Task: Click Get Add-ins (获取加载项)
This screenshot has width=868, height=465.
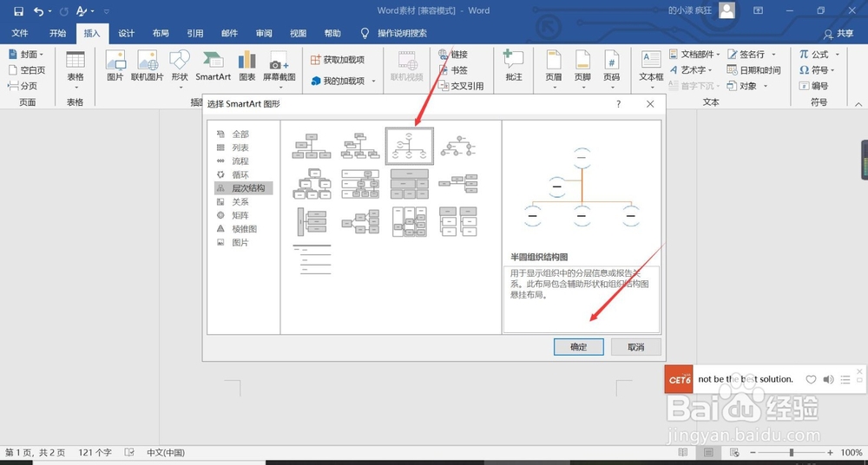Action: pyautogui.click(x=337, y=60)
